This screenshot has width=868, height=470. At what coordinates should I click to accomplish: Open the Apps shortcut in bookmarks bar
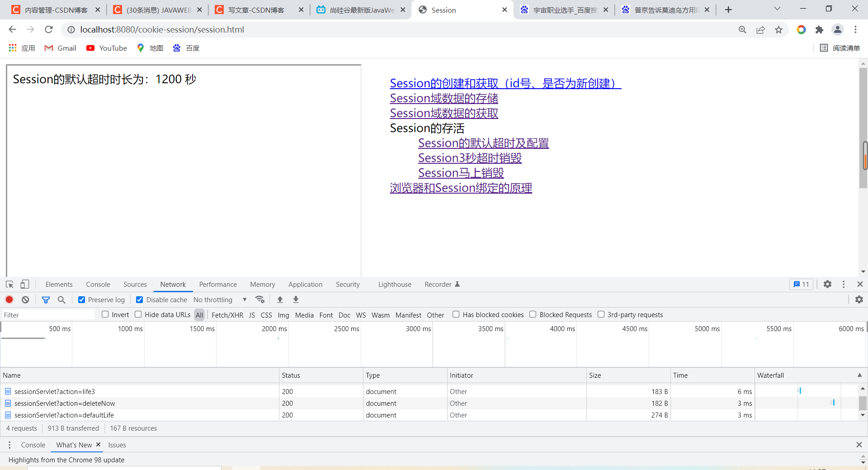click(22, 48)
